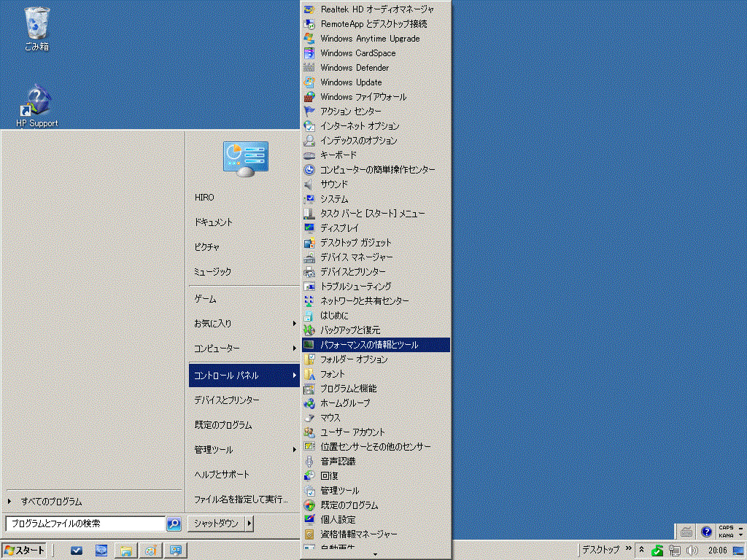The image size is (747, 560).
Task: Open デバイス マネージャー from Control Panel list
Action: (x=356, y=257)
